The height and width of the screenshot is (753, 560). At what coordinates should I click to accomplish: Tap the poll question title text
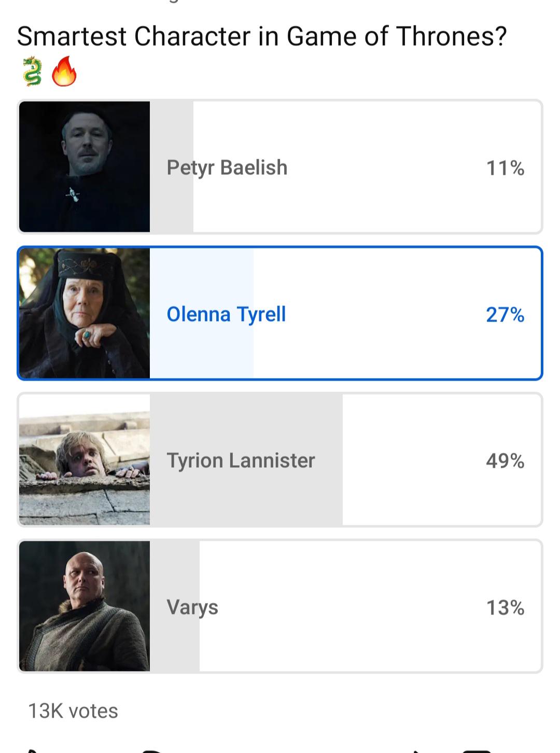click(x=262, y=36)
